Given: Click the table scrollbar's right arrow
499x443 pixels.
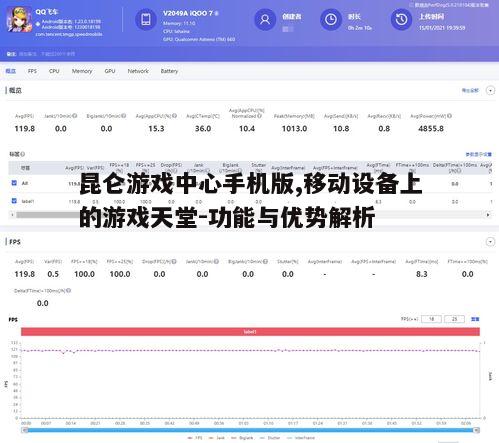Looking at the screenshot, I should (488, 215).
